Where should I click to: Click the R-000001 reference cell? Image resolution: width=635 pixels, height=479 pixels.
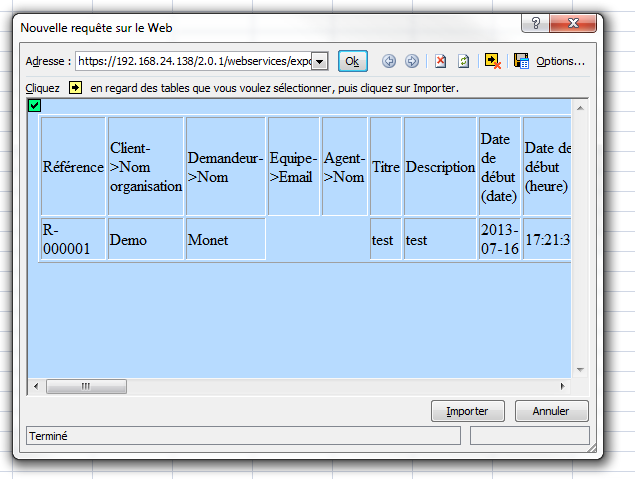click(x=72, y=240)
